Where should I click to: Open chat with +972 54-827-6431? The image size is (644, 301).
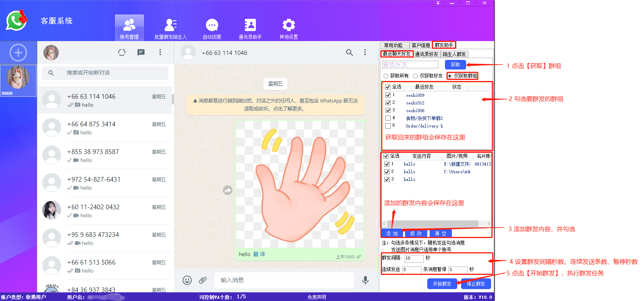pyautogui.click(x=105, y=183)
